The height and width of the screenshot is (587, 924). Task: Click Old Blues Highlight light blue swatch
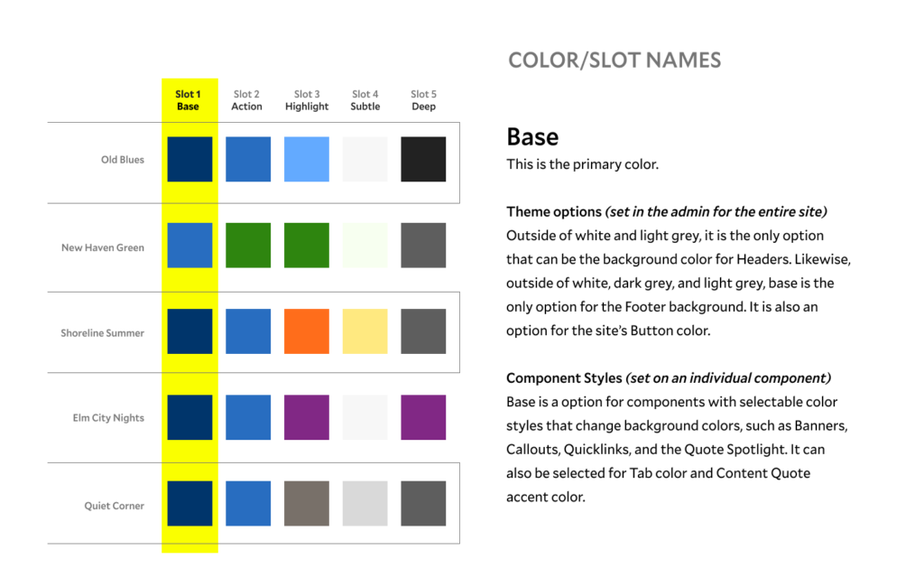point(307,159)
